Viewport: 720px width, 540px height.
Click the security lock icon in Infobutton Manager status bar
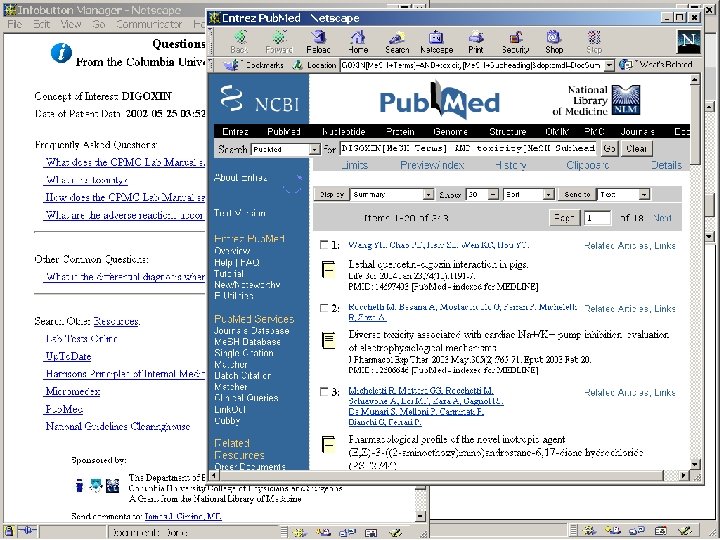pyautogui.click(x=9, y=531)
